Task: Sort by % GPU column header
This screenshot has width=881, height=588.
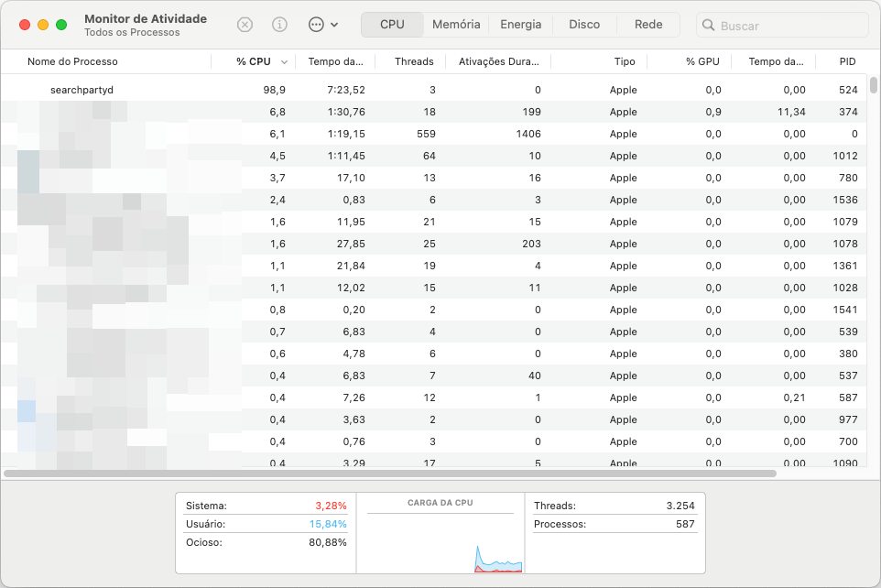Action: click(x=702, y=61)
